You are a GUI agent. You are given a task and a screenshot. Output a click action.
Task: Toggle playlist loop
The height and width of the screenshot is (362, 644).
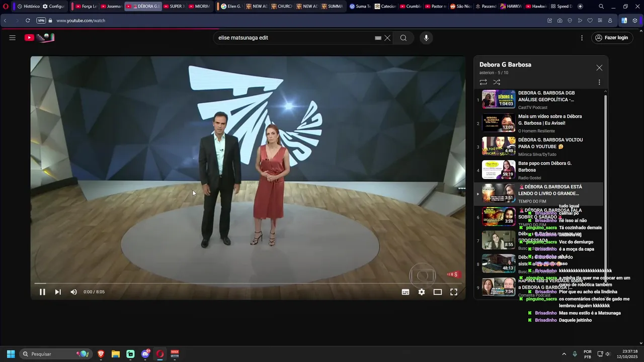point(484,82)
